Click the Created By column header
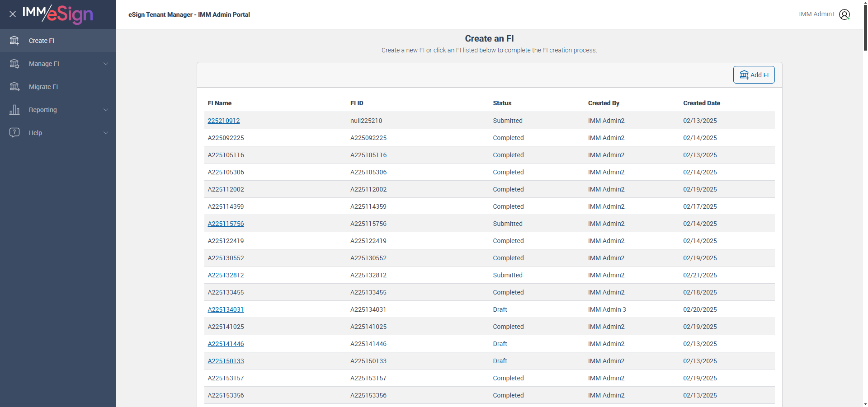Viewport: 868px width, 407px height. pos(604,103)
